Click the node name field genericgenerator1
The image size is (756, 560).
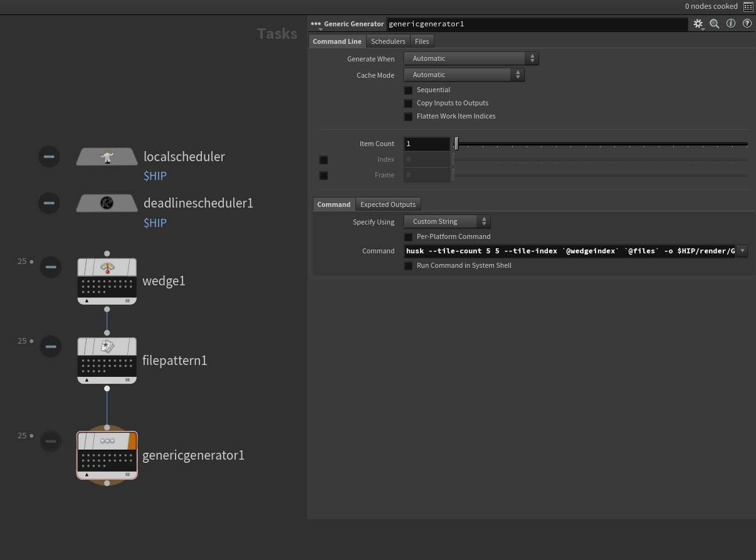click(x=537, y=24)
